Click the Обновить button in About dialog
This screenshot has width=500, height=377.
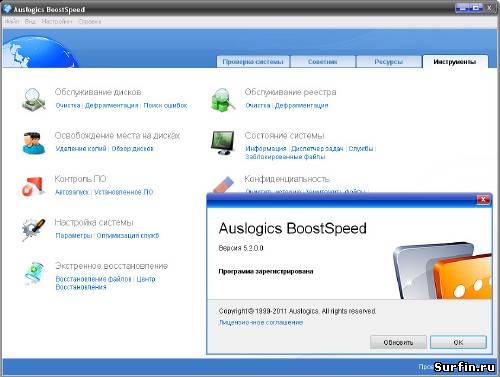click(398, 342)
